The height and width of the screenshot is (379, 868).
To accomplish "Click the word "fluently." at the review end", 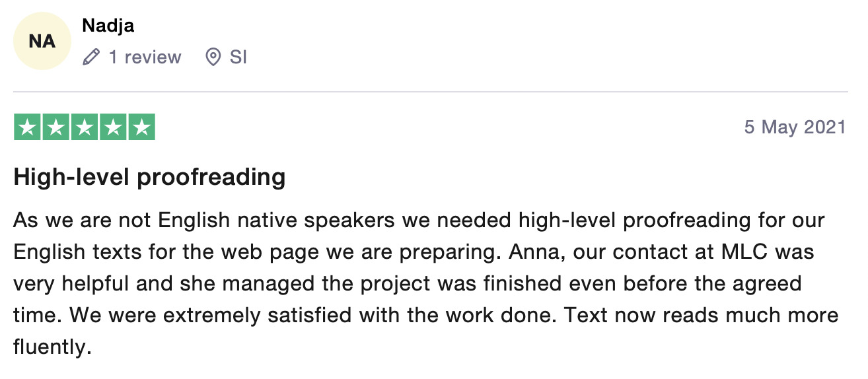I will click(x=52, y=347).
